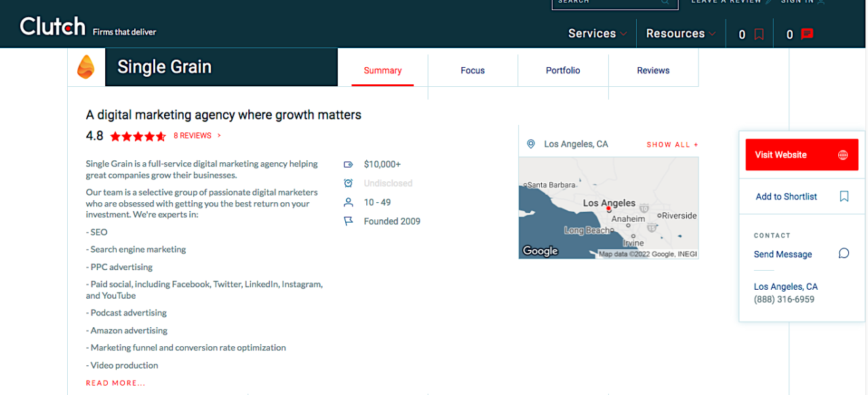Click the Send Message link

pyautogui.click(x=783, y=255)
